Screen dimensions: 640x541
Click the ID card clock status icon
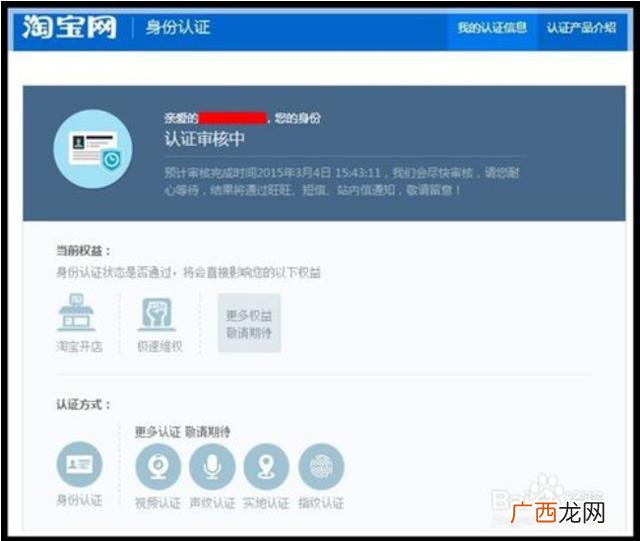[93, 149]
